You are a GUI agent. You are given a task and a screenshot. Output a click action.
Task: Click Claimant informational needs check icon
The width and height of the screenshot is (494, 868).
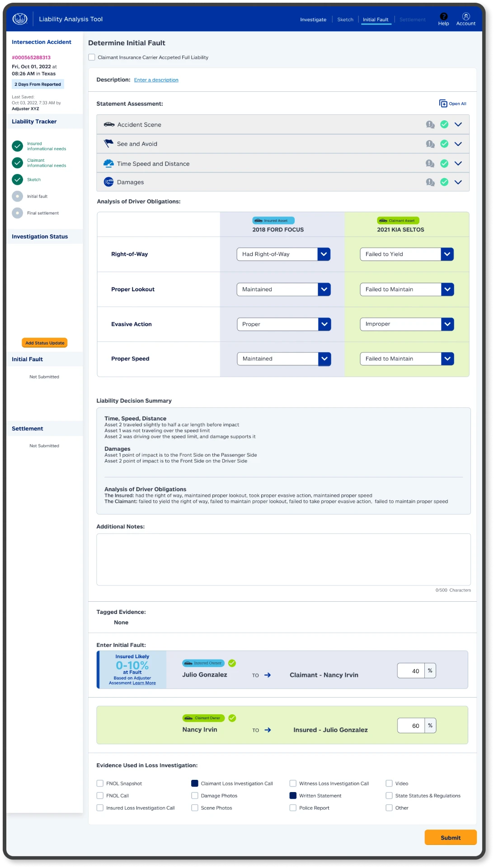coord(17,163)
